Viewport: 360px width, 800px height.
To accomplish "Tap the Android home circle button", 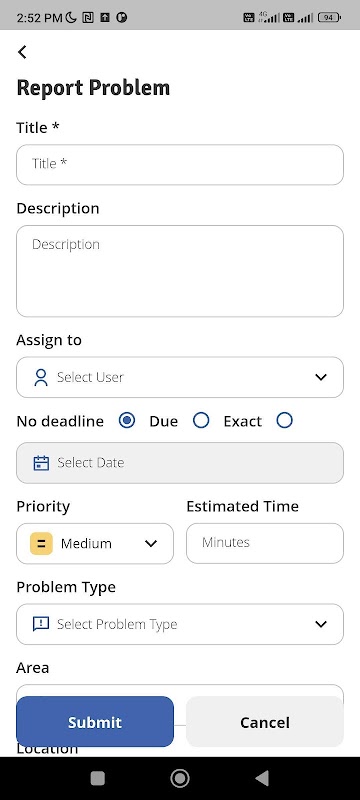I will tap(179, 778).
